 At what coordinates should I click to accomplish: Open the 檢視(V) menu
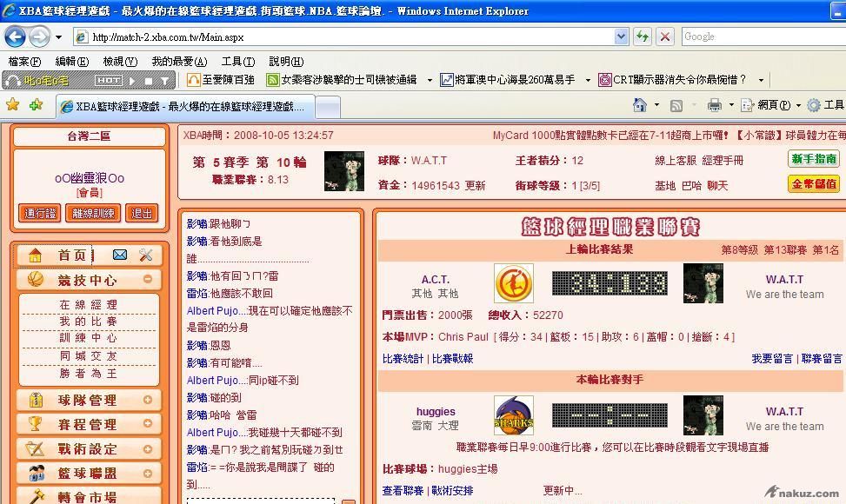click(120, 62)
